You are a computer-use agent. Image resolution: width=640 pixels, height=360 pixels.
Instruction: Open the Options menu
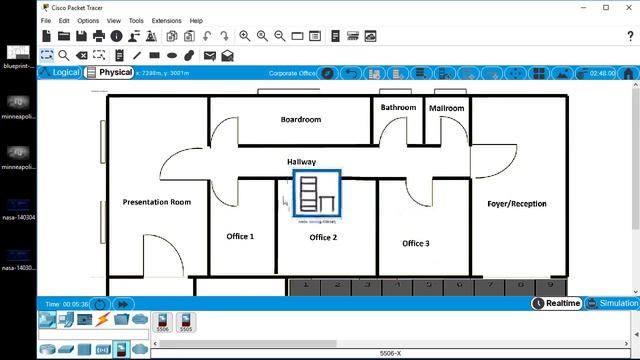coord(88,21)
